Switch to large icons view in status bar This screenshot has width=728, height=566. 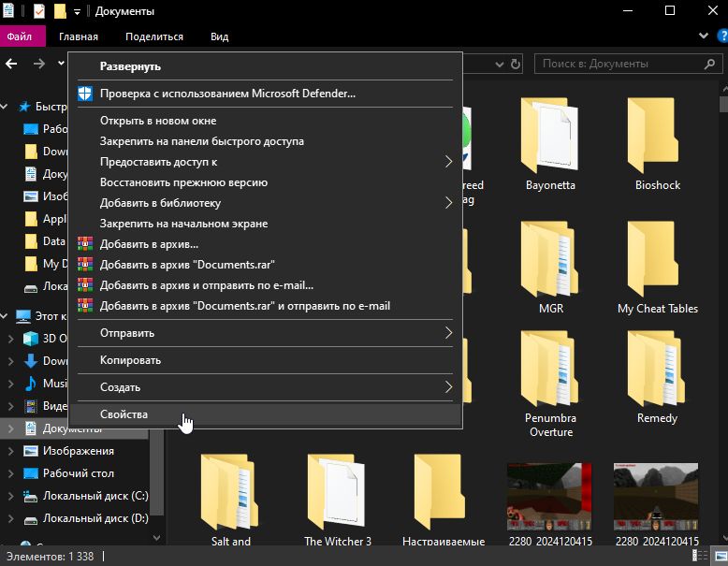pos(721,556)
